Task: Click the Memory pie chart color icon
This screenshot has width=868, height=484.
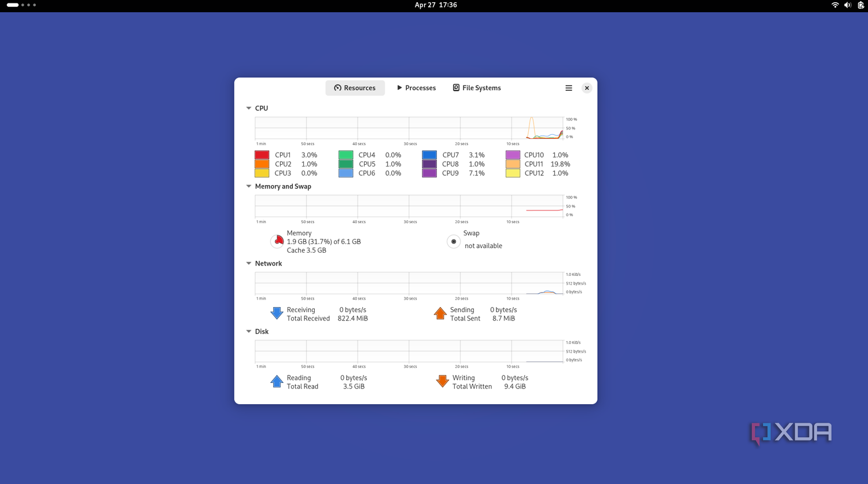Action: point(277,241)
